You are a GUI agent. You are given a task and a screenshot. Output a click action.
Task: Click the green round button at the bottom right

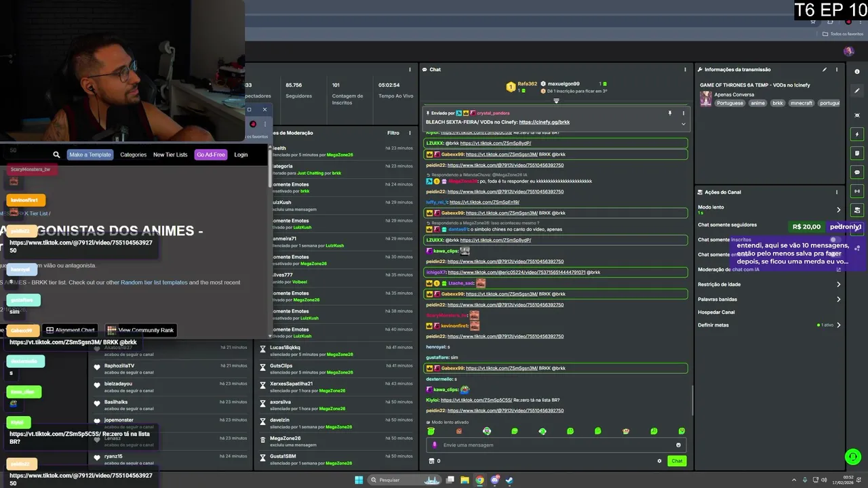852,457
